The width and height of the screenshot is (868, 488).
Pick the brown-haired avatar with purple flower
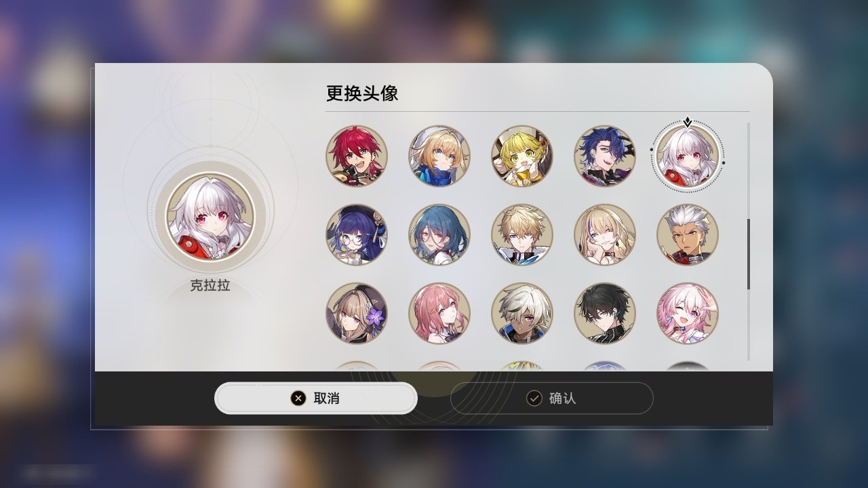coord(356,313)
